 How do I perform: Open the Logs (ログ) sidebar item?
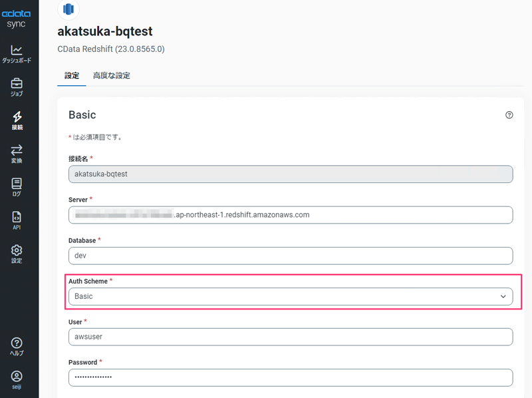pyautogui.click(x=17, y=187)
